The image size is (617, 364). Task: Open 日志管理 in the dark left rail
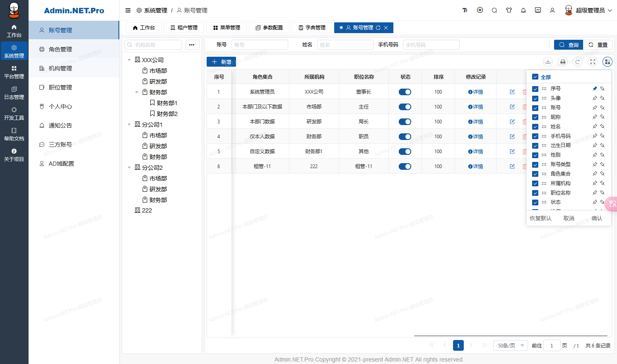click(x=14, y=93)
